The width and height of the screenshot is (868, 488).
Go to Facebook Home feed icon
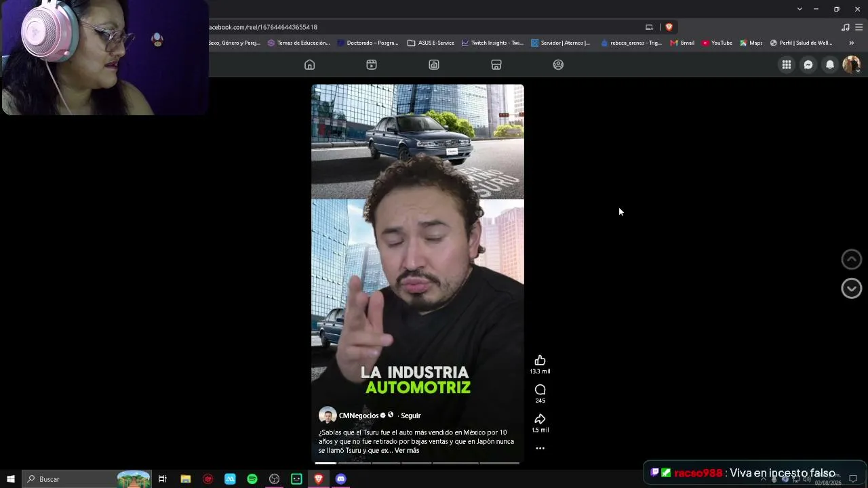pos(309,64)
